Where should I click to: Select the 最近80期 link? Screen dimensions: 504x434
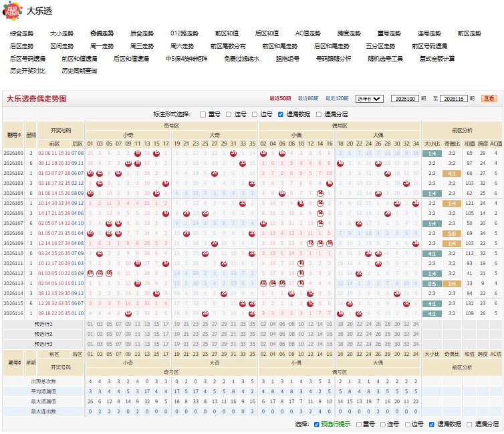coord(308,99)
